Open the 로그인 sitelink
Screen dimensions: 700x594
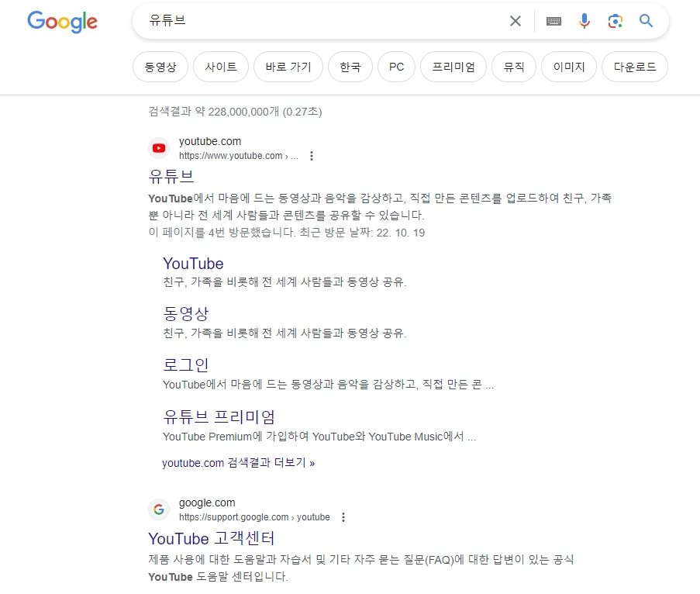186,365
